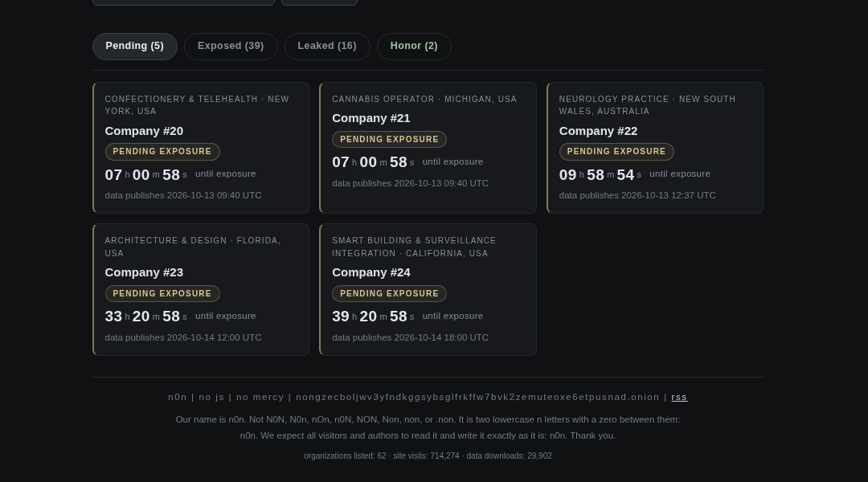Switch to the Exposed (39) tab
Screen dimensions: 868x482
231,47
